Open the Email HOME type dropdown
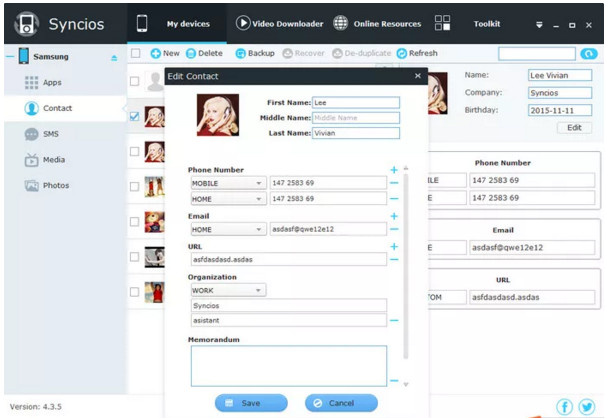 click(228, 229)
